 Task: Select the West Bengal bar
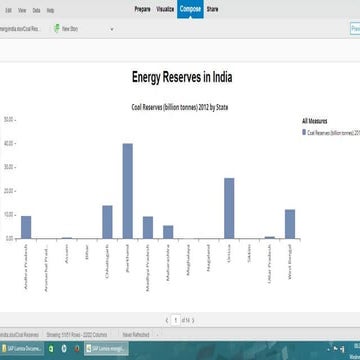(x=290, y=224)
